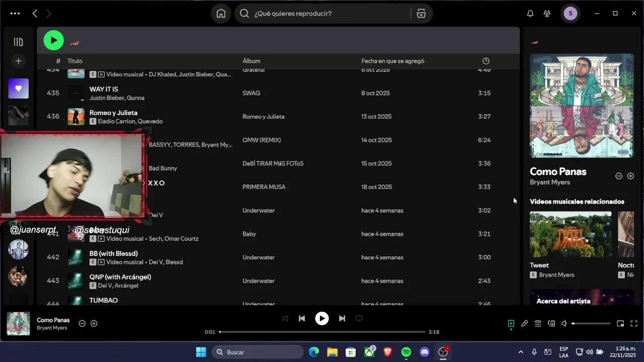This screenshot has width=644, height=362.
Task: Go back with the left arrow
Action: (35, 14)
